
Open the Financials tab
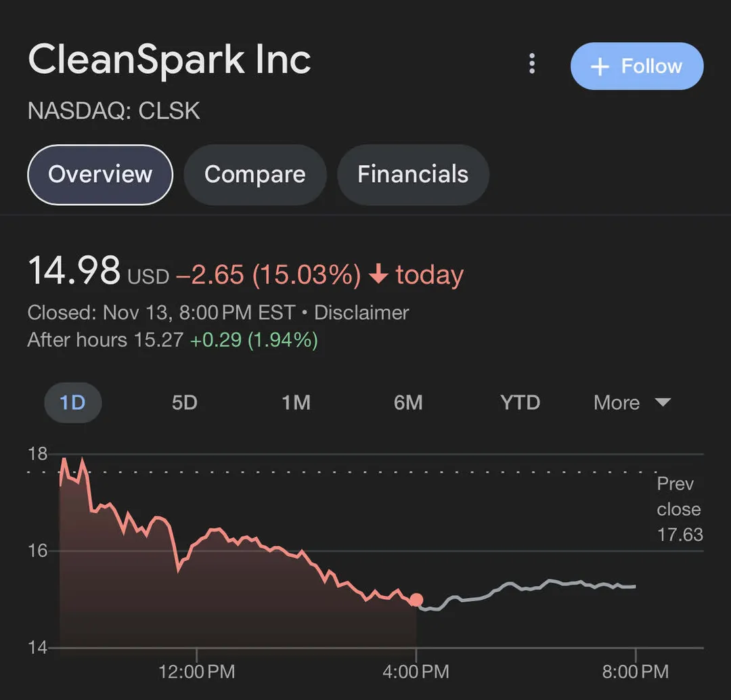click(413, 175)
